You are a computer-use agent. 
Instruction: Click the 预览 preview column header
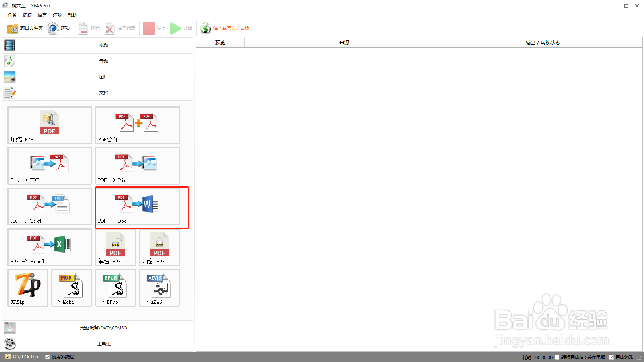220,43
